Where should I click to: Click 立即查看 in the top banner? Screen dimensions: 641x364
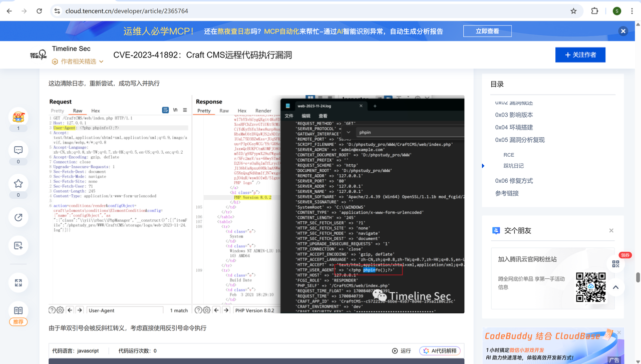point(487,31)
